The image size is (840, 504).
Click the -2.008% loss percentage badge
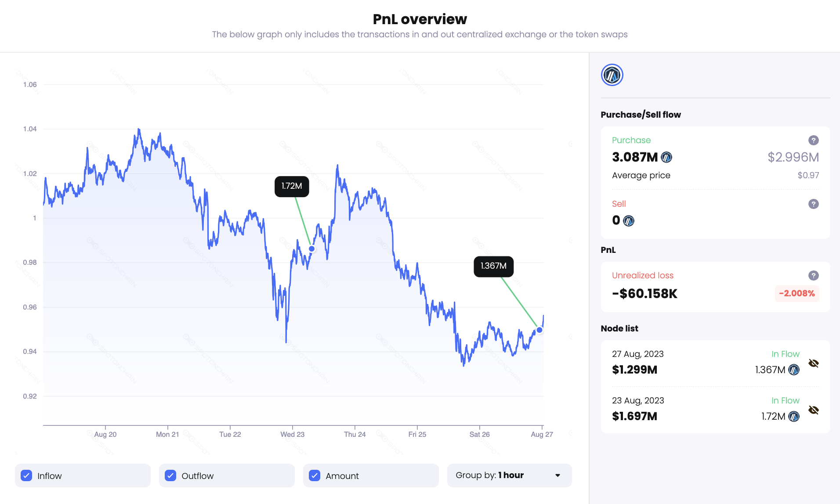797,294
